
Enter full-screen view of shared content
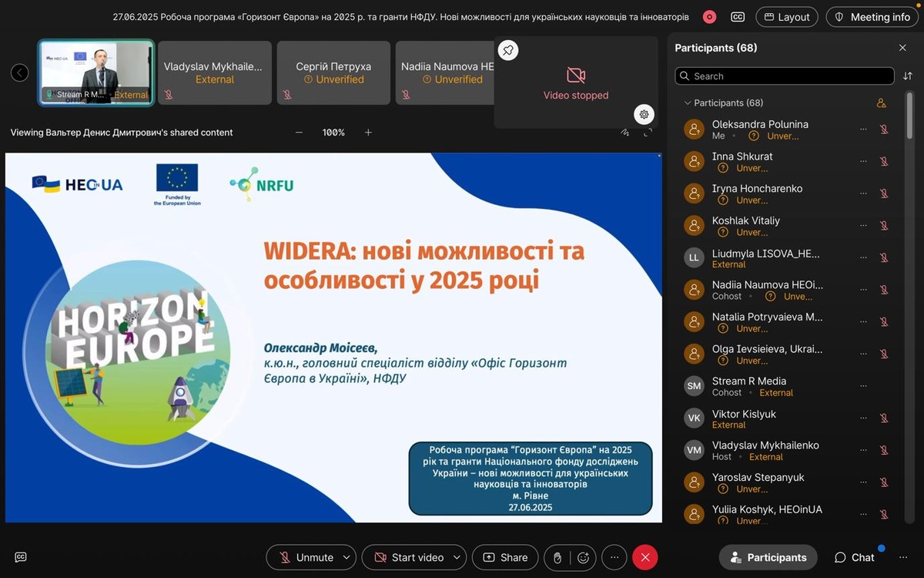[648, 133]
